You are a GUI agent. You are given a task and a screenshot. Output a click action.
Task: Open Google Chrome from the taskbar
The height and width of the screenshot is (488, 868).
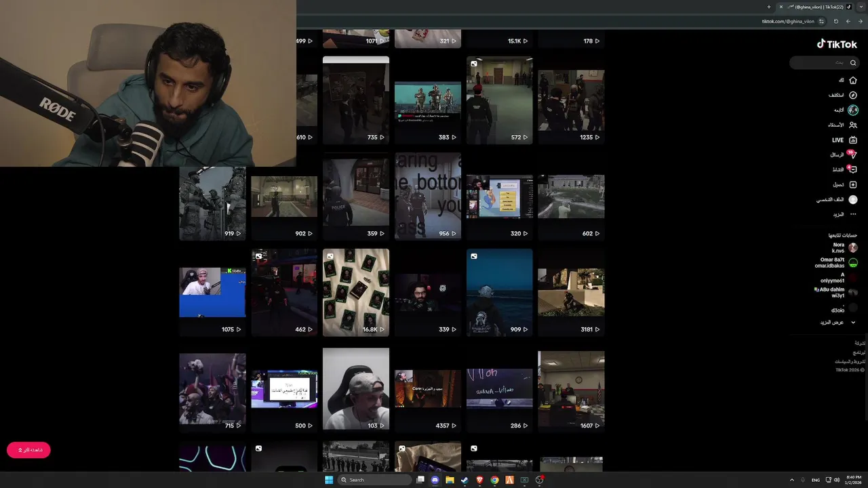[x=494, y=480]
